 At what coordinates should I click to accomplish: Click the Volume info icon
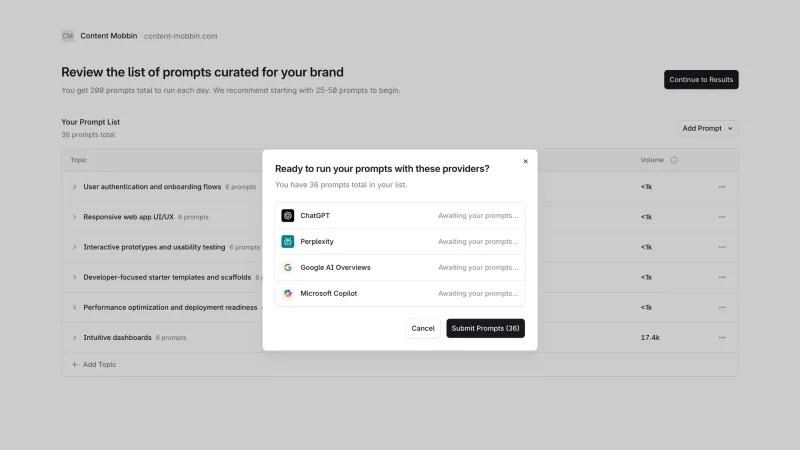pyautogui.click(x=674, y=160)
